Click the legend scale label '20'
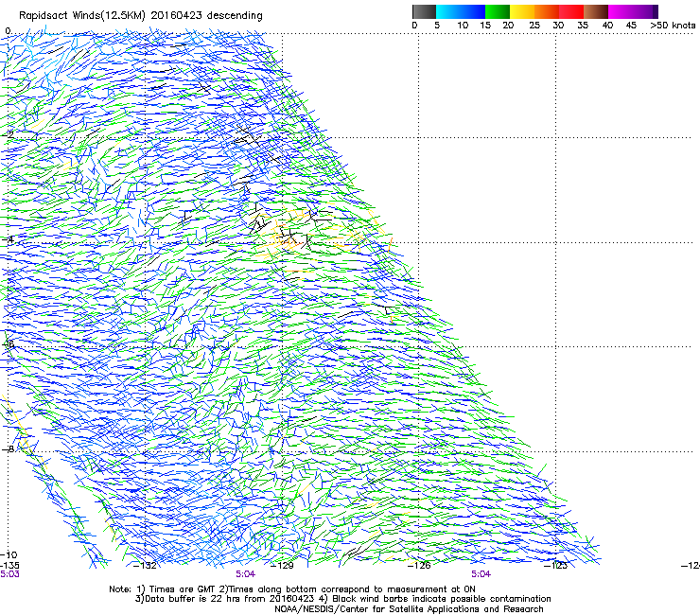 [508, 25]
